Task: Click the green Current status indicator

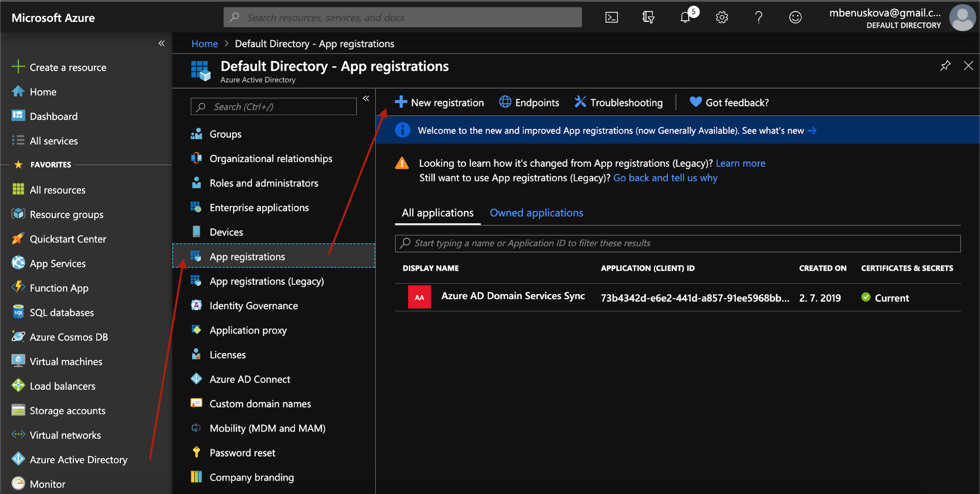Action: (x=866, y=297)
